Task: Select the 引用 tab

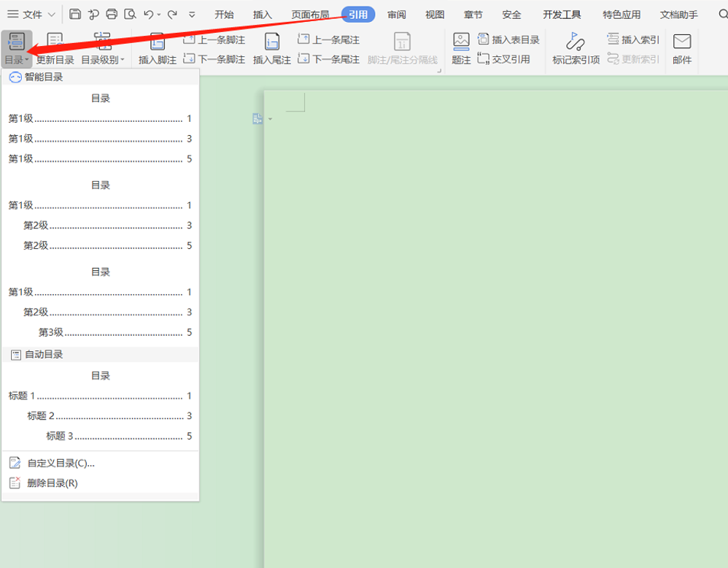Action: pos(358,15)
